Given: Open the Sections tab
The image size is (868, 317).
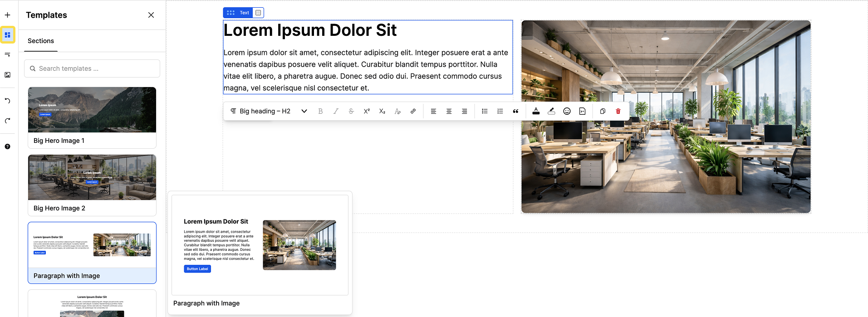Looking at the screenshot, I should coord(41,41).
